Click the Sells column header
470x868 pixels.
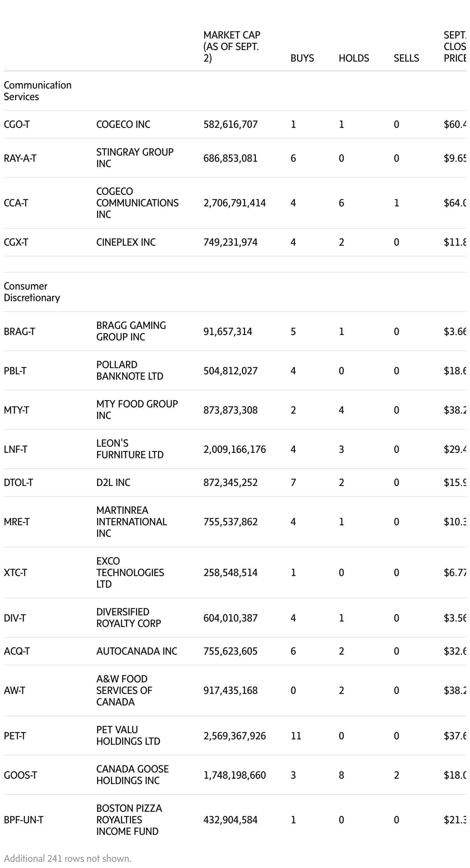pyautogui.click(x=406, y=58)
